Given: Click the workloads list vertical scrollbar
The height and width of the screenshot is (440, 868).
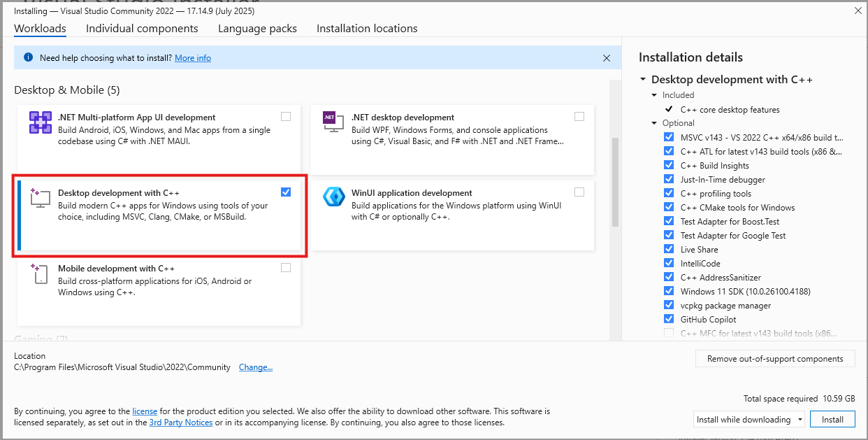Looking at the screenshot, I should click(x=615, y=182).
